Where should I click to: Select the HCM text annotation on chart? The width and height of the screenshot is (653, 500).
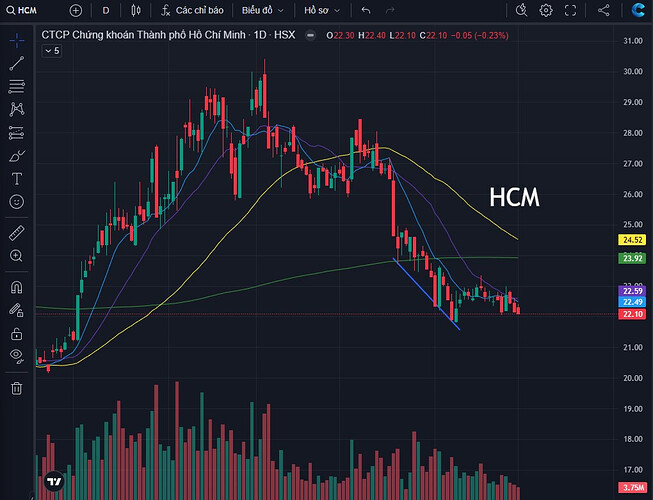click(514, 197)
